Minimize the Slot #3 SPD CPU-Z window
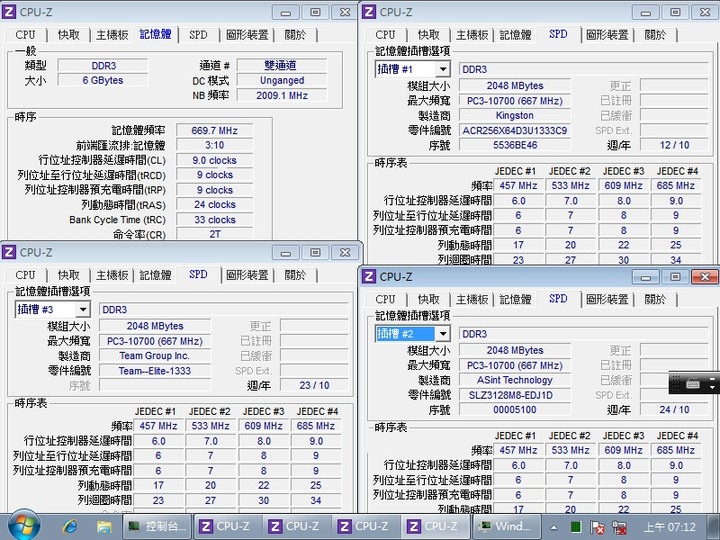The image size is (720, 540). (286, 253)
